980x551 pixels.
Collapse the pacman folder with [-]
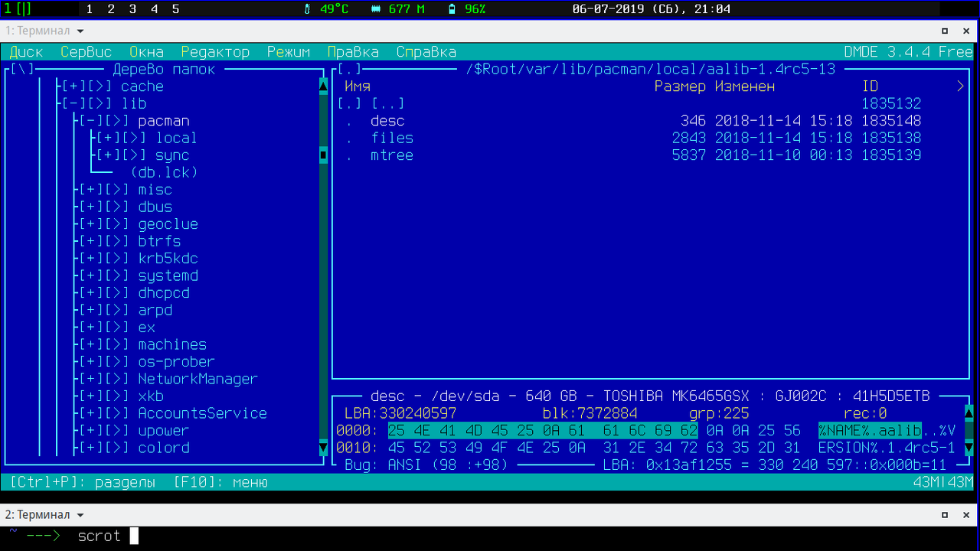[x=91, y=121]
